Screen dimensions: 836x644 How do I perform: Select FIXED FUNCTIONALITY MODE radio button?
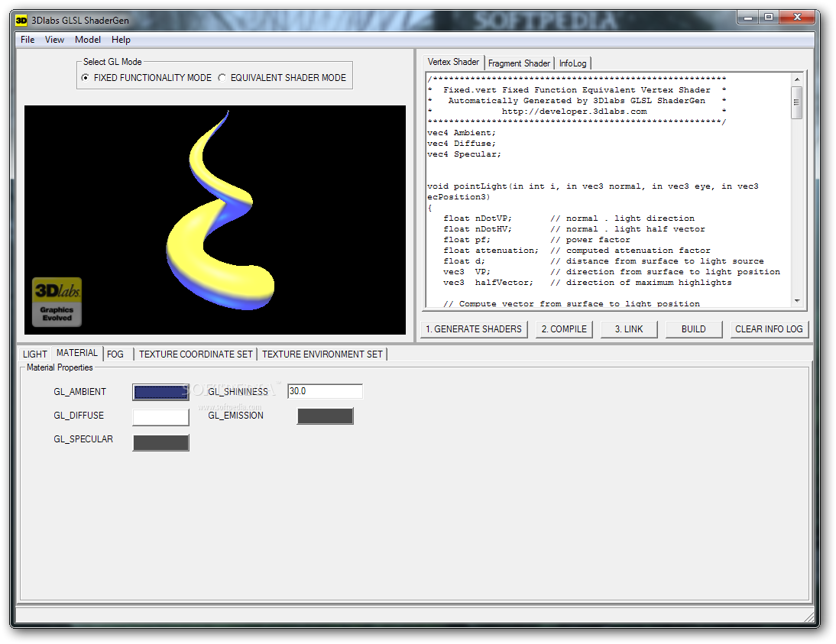click(x=86, y=78)
